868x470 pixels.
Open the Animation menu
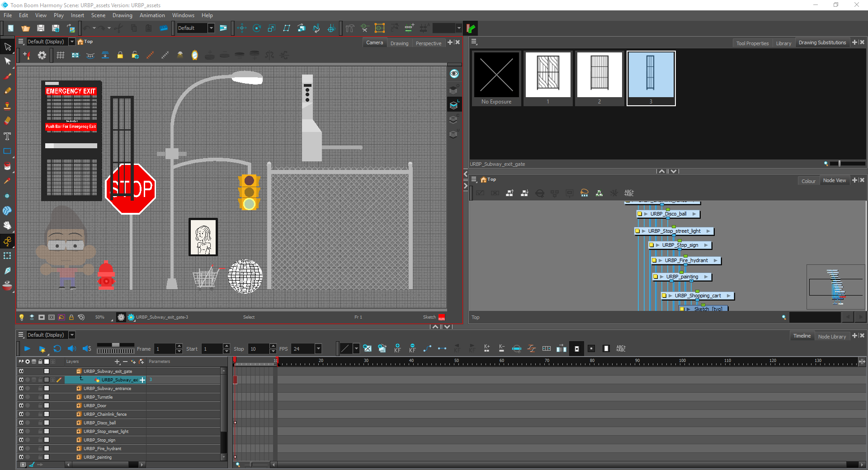coord(152,15)
